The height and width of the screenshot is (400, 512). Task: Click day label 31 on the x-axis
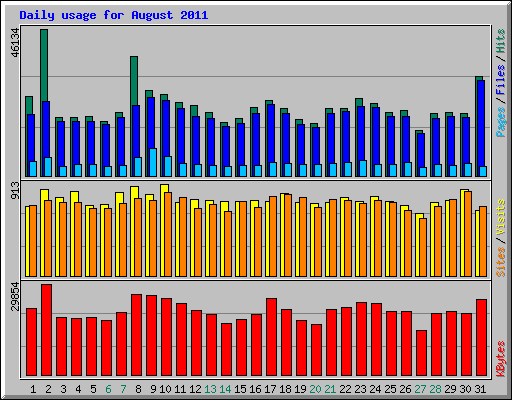[x=480, y=389]
